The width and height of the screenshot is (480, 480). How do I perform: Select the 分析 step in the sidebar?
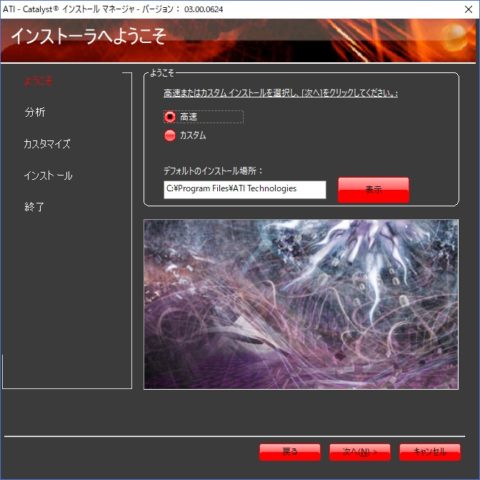35,112
